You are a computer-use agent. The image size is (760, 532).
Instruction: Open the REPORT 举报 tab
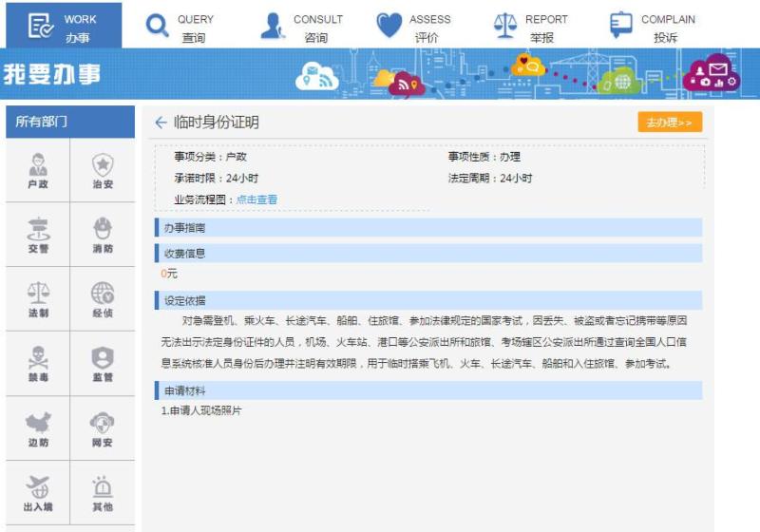tap(531, 26)
